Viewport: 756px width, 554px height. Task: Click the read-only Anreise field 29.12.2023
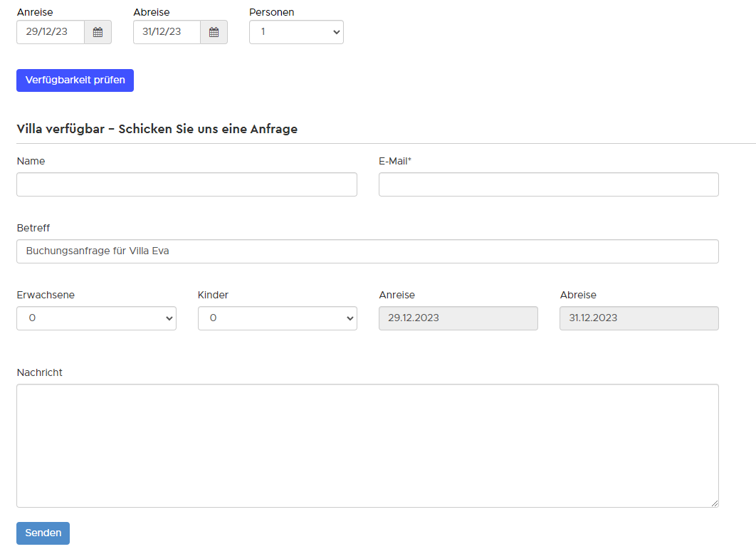click(458, 318)
